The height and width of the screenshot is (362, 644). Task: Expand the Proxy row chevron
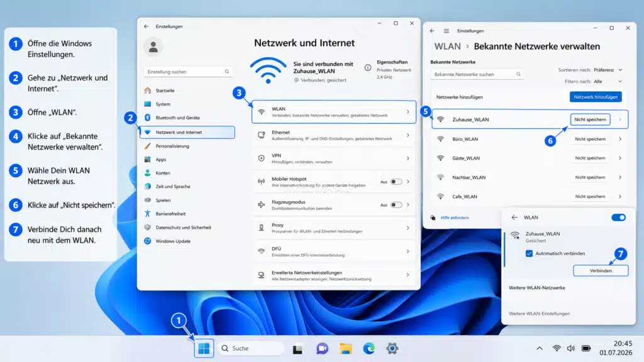point(408,228)
